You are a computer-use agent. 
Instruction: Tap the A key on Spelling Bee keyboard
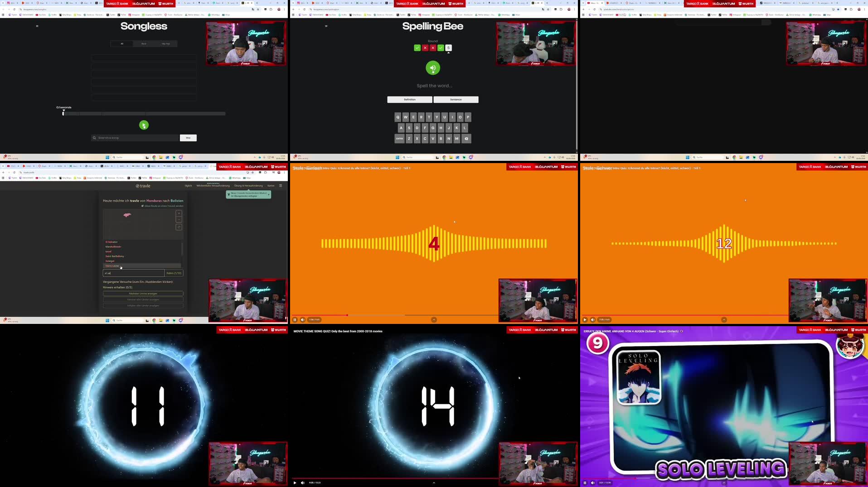(x=401, y=128)
